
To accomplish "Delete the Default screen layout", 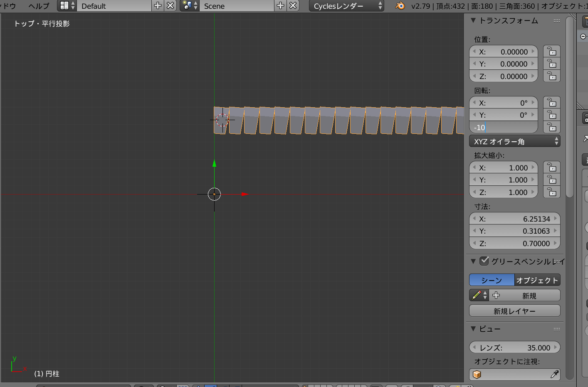I will tap(170, 6).
